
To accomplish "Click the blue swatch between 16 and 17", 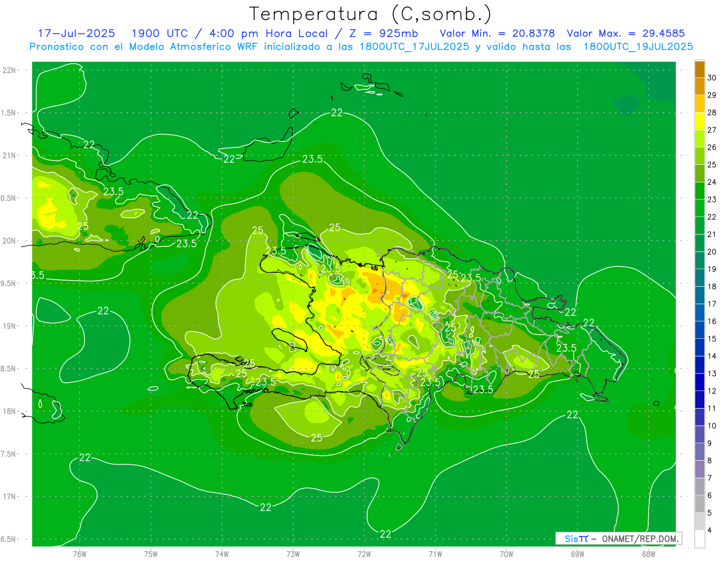I will pos(699,313).
